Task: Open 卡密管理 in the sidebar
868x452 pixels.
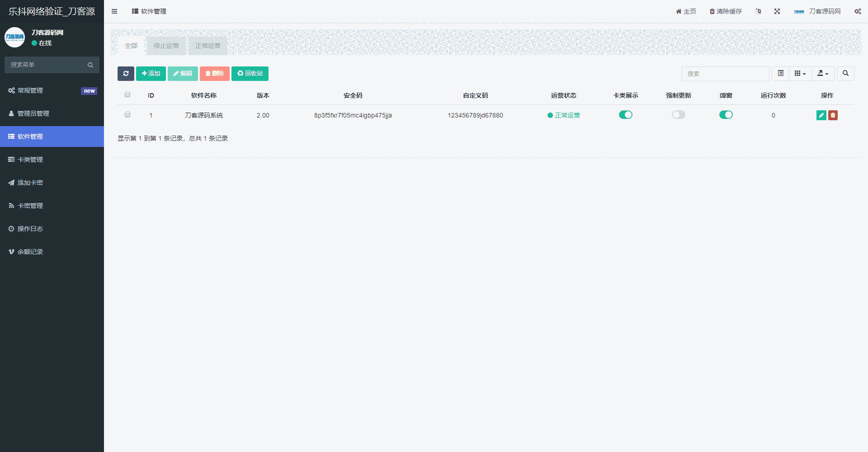Action: 52,206
